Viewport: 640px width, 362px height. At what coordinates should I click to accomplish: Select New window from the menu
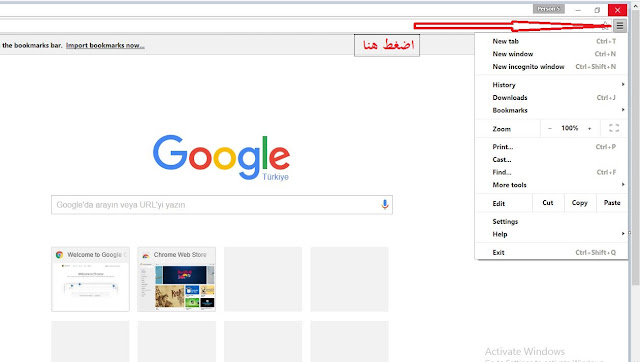(x=551, y=54)
